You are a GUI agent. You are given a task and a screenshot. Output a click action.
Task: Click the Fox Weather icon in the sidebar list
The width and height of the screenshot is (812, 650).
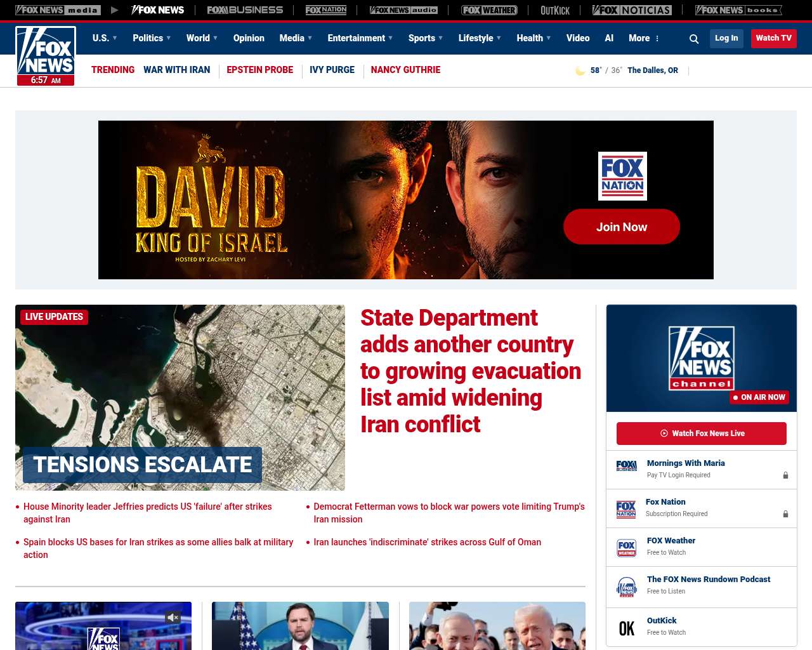627,548
